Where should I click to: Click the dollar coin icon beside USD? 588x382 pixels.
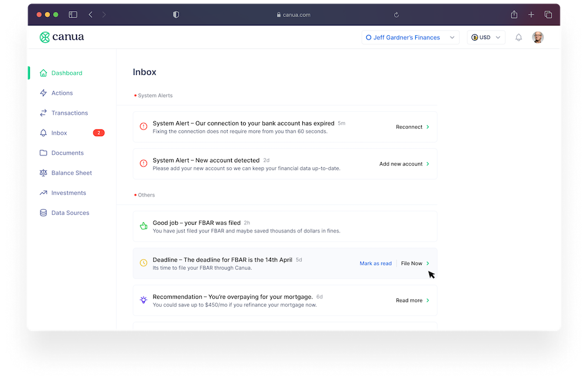(475, 38)
